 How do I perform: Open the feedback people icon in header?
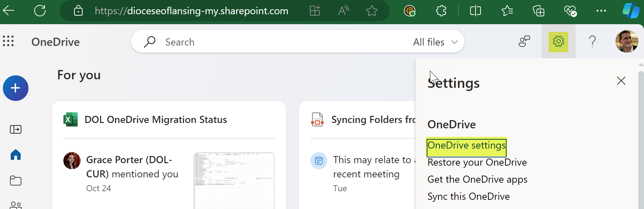point(524,41)
